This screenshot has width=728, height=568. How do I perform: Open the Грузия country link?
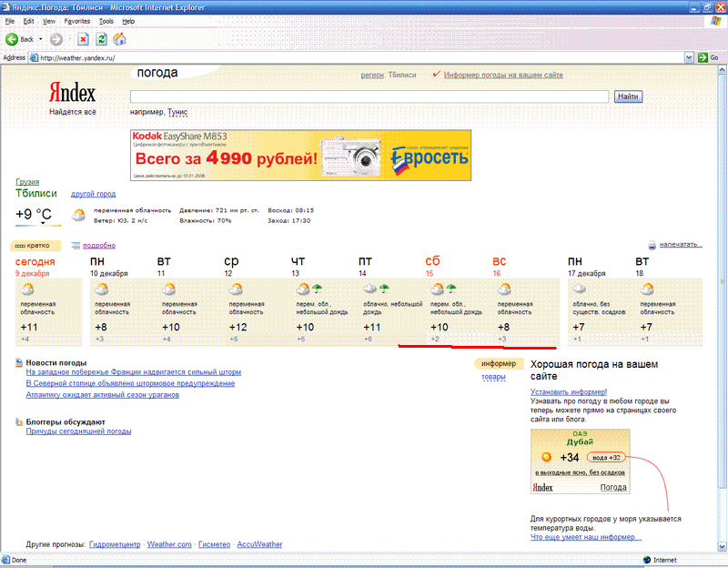27,182
